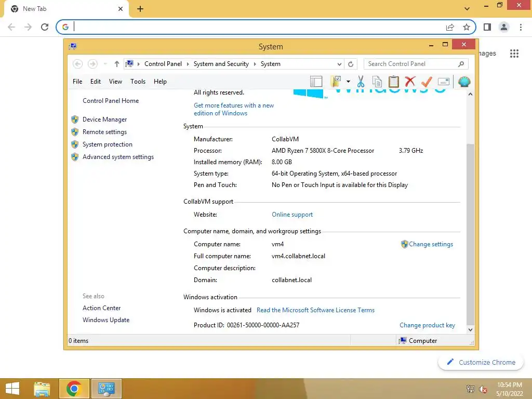Click System and Security breadcrumb

(221, 64)
